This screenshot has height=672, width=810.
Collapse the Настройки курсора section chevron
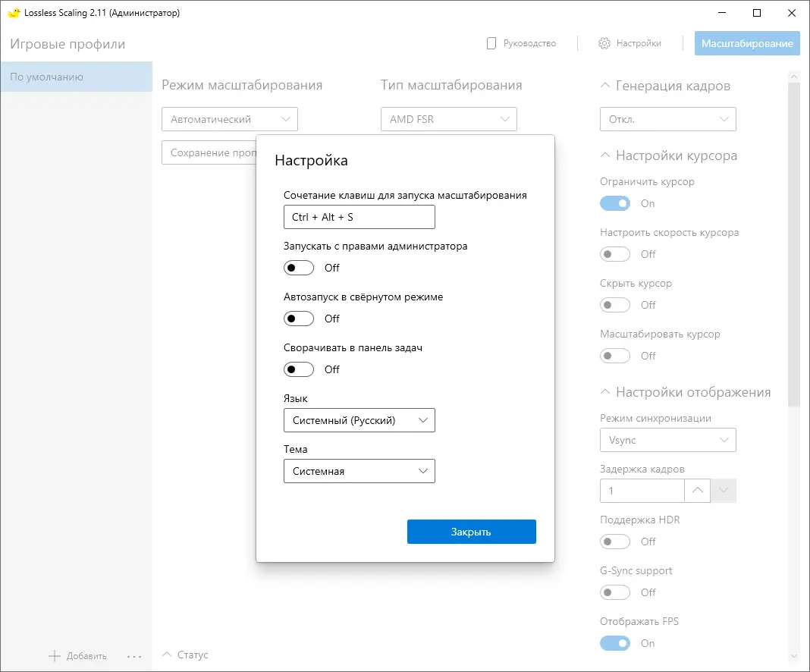pyautogui.click(x=604, y=155)
